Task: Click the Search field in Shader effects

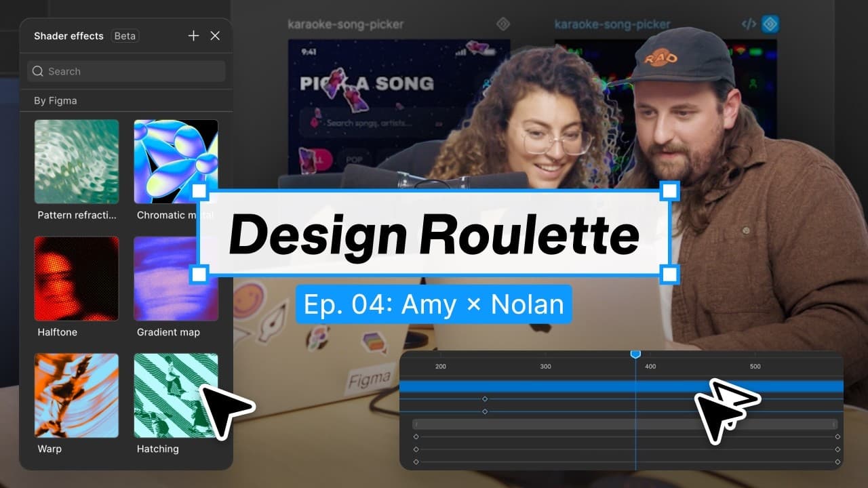Action: pyautogui.click(x=126, y=71)
